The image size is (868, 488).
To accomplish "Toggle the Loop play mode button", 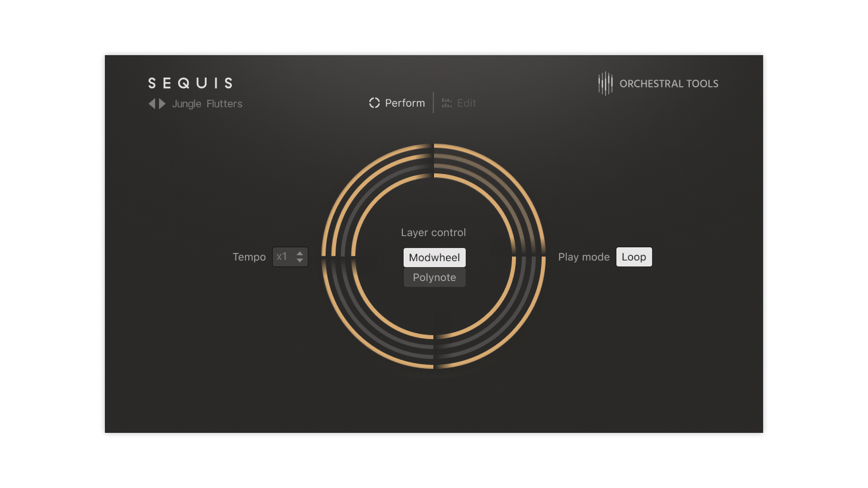I will pos(634,257).
